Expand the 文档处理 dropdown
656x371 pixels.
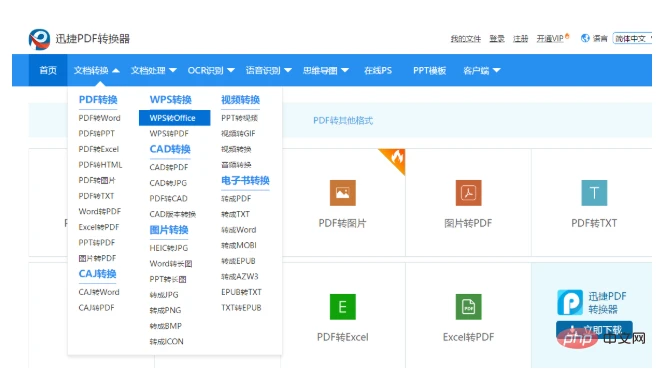pos(154,70)
